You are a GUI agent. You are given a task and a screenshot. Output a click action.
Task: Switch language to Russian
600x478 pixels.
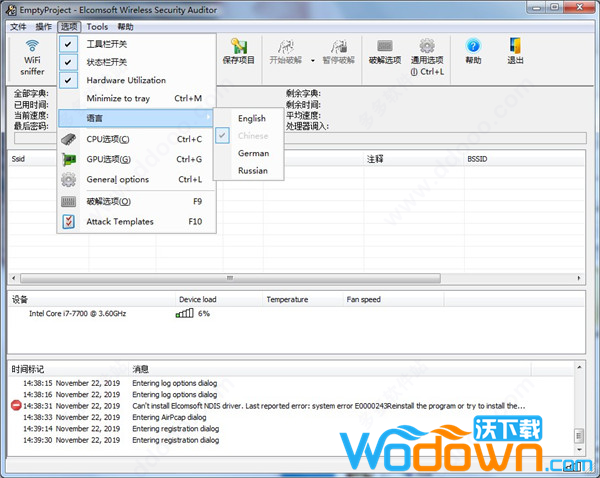[x=249, y=171]
